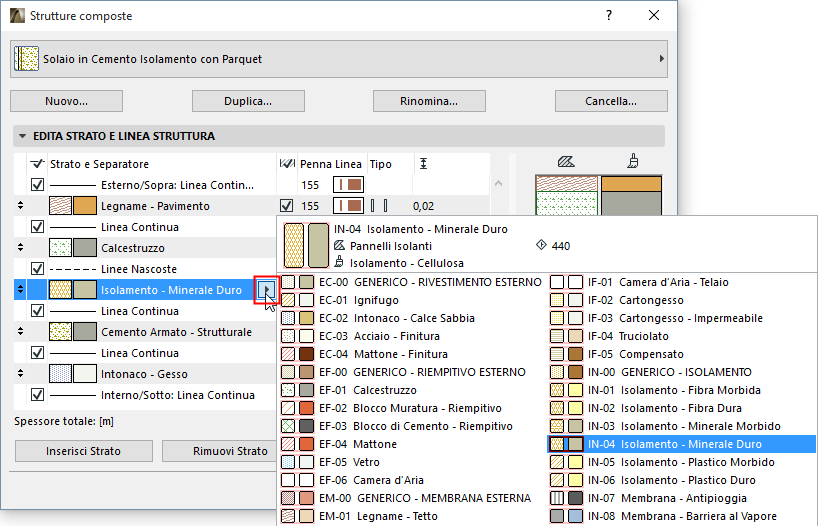Click hatch icon of EC-04 Mattone - Finitura
This screenshot has height=526, width=818.
288,354
